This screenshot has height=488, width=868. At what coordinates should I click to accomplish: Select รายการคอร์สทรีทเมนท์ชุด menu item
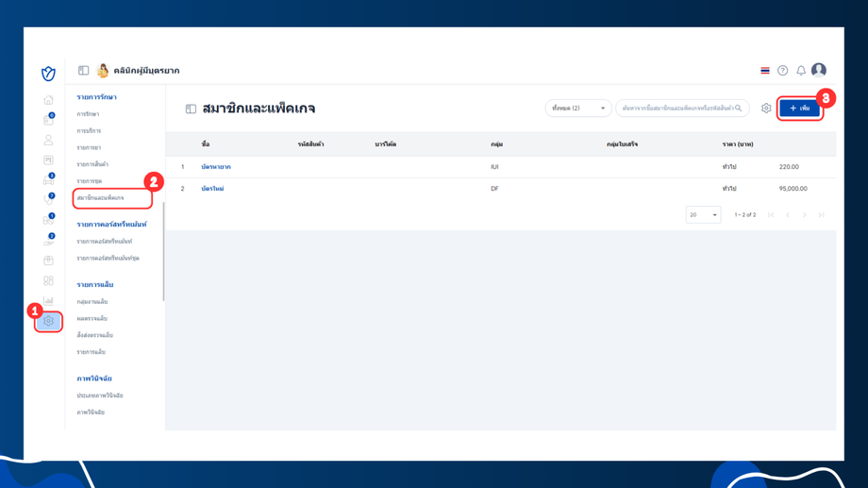pos(108,258)
